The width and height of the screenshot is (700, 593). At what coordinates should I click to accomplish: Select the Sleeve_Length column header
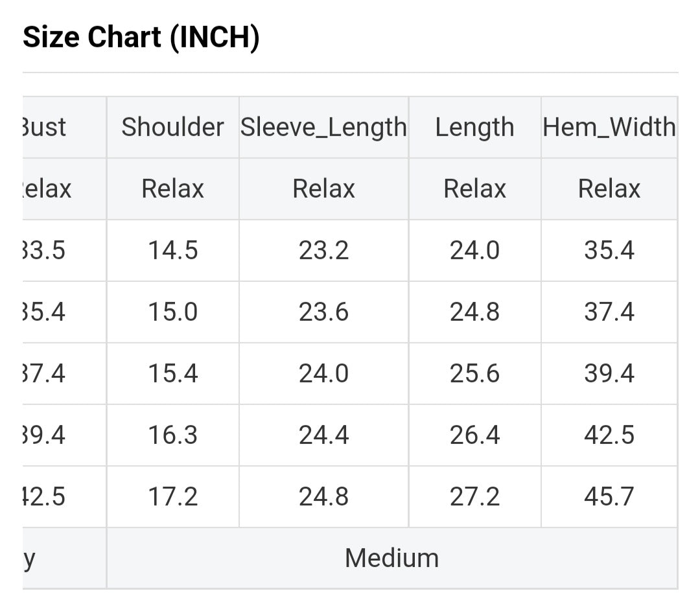click(x=323, y=127)
